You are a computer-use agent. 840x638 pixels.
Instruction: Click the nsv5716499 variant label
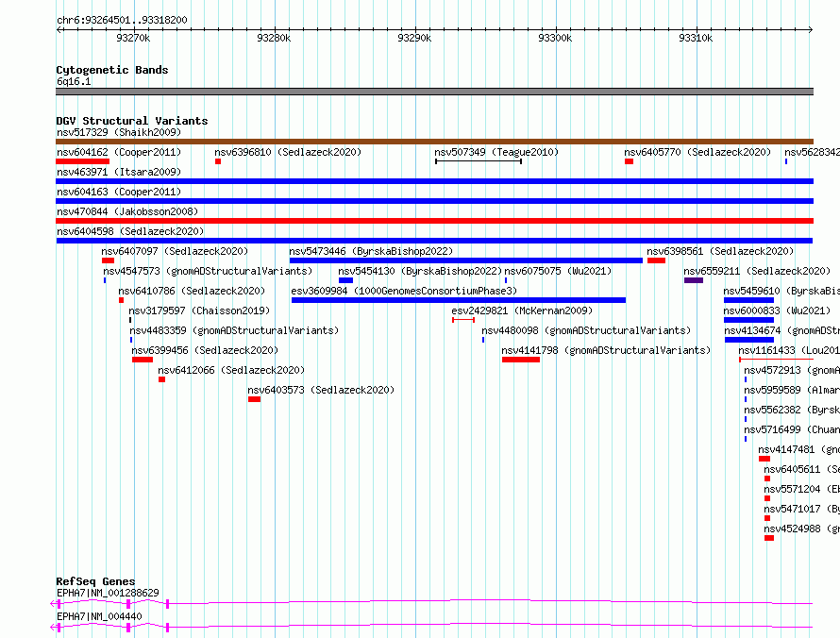(x=792, y=429)
